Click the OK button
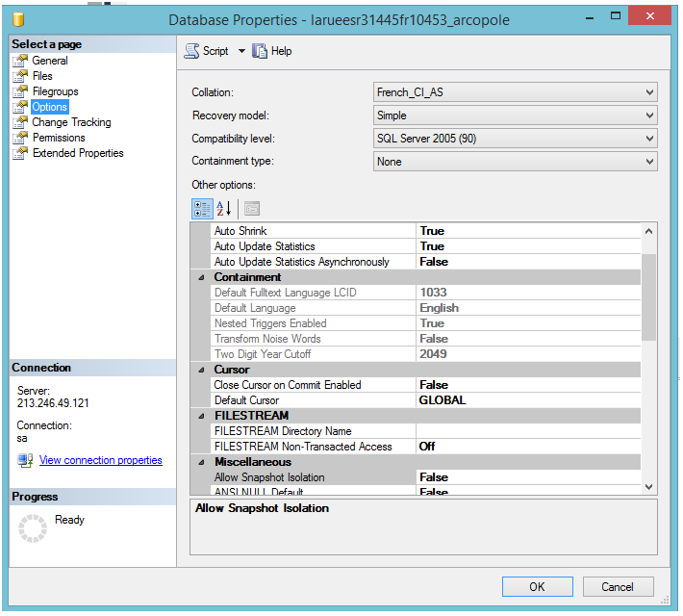Image resolution: width=683 pixels, height=616 pixels. [x=538, y=587]
